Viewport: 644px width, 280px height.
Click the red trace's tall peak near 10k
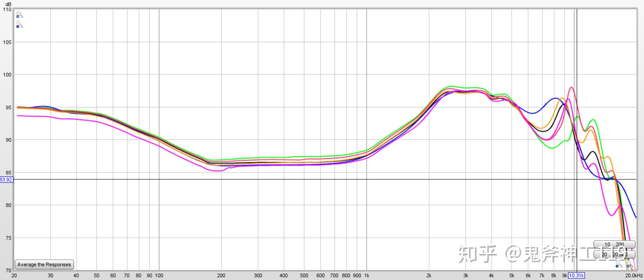(571, 88)
